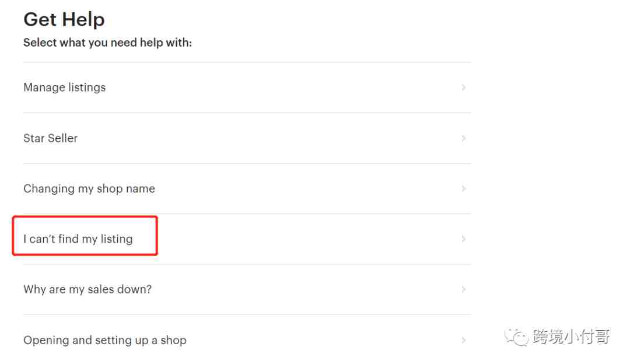Image resolution: width=630 pixels, height=364 pixels.
Task: Click the 跨境小付哥 watermark text
Action: [x=571, y=336]
